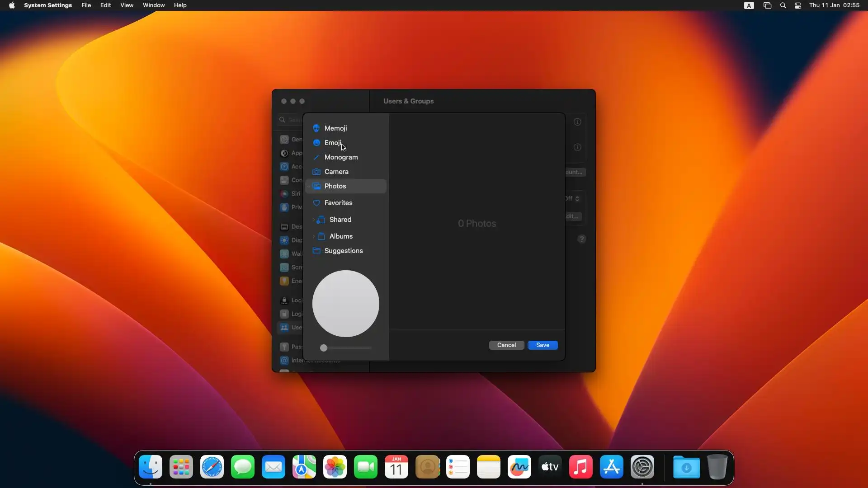Screen dimensions: 868x488
Task: Collapse the Photos section chevron
Action: (x=309, y=186)
